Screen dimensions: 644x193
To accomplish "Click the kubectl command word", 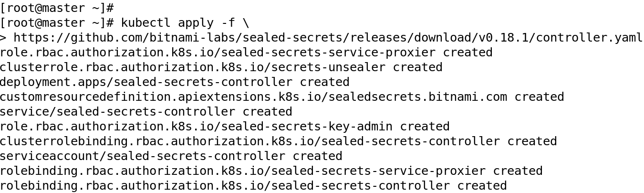I will (146, 23).
